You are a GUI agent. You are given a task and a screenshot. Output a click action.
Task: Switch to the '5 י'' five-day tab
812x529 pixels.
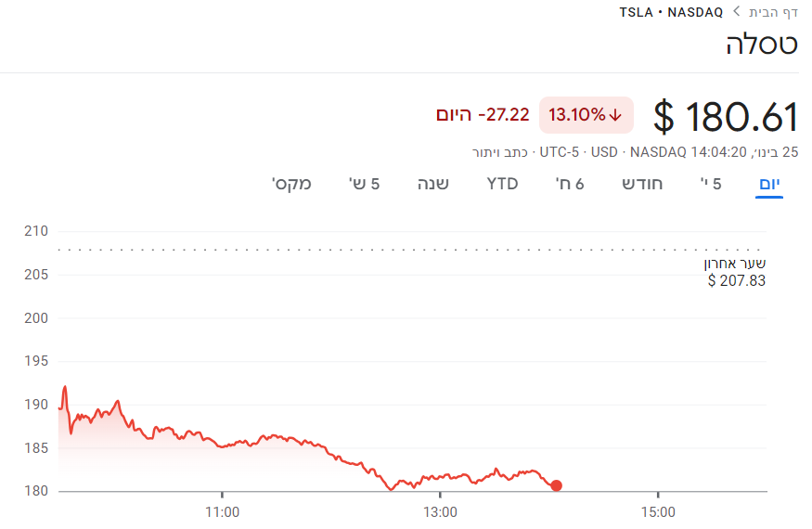coord(711,184)
